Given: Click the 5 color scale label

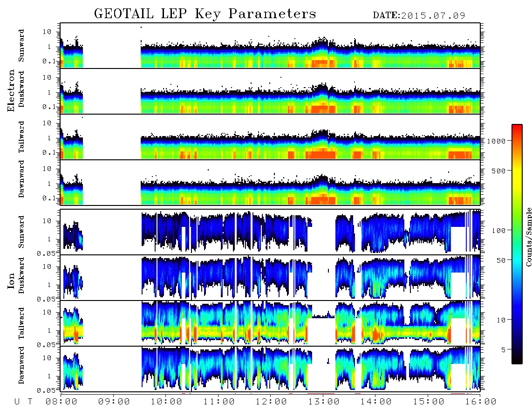Looking at the screenshot, I should pyautogui.click(x=504, y=350).
